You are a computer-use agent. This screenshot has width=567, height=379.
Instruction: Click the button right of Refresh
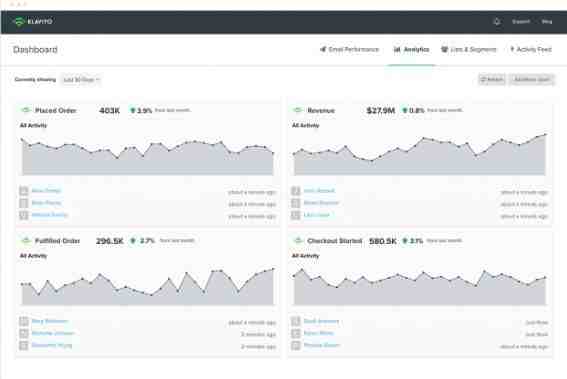pyautogui.click(x=532, y=80)
